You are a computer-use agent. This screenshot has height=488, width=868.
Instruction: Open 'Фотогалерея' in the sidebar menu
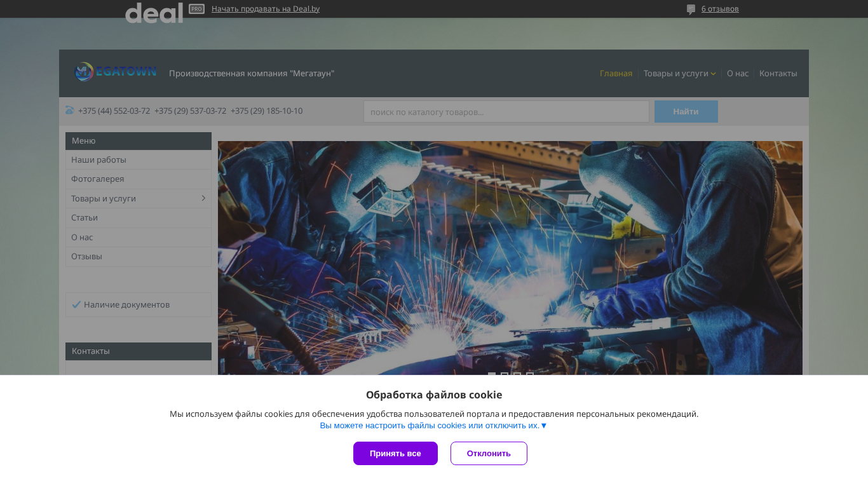pyautogui.click(x=139, y=179)
